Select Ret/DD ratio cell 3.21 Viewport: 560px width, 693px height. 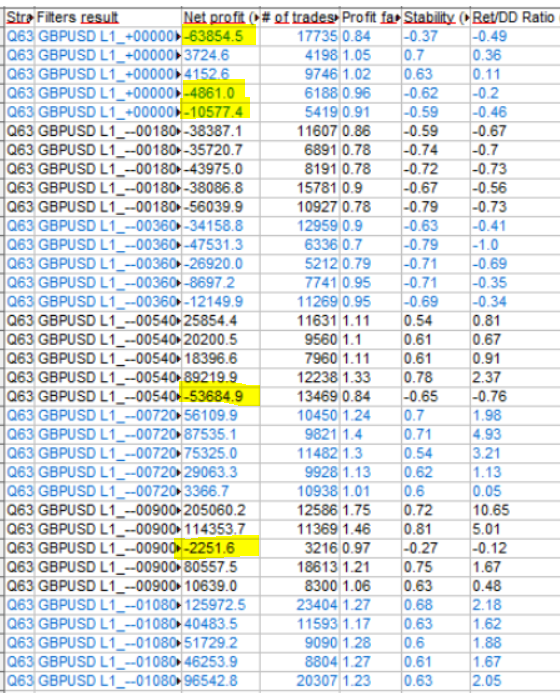pyautogui.click(x=515, y=454)
